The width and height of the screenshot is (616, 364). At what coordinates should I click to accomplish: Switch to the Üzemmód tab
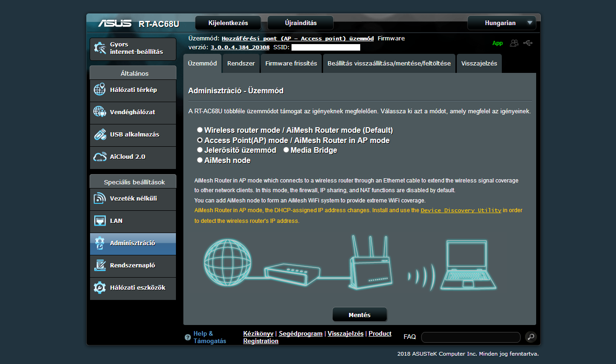point(202,64)
